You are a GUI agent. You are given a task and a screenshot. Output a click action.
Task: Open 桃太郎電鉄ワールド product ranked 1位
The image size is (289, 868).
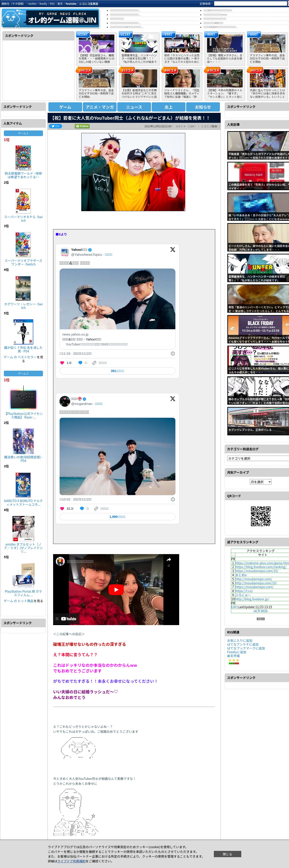coord(23,175)
